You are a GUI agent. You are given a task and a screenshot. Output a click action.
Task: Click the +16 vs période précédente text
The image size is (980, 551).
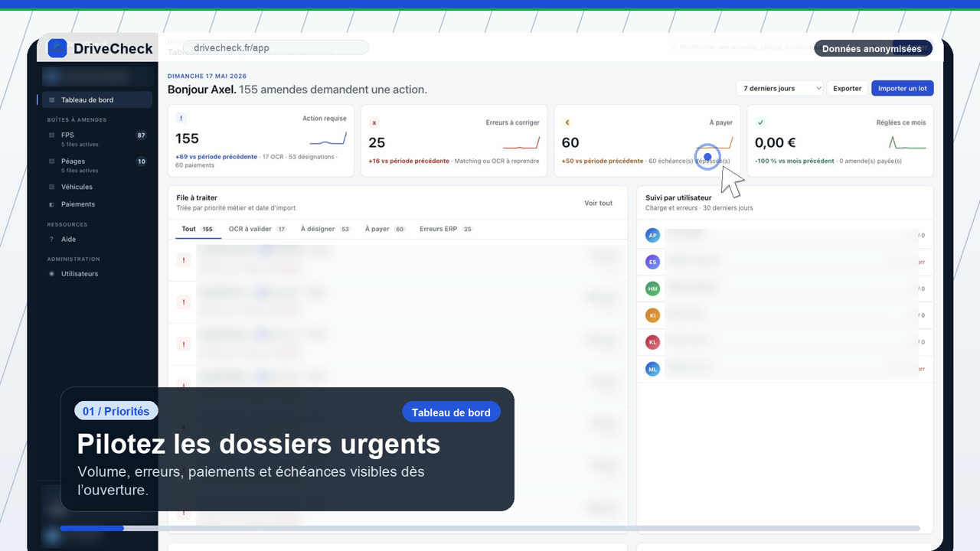(x=409, y=161)
